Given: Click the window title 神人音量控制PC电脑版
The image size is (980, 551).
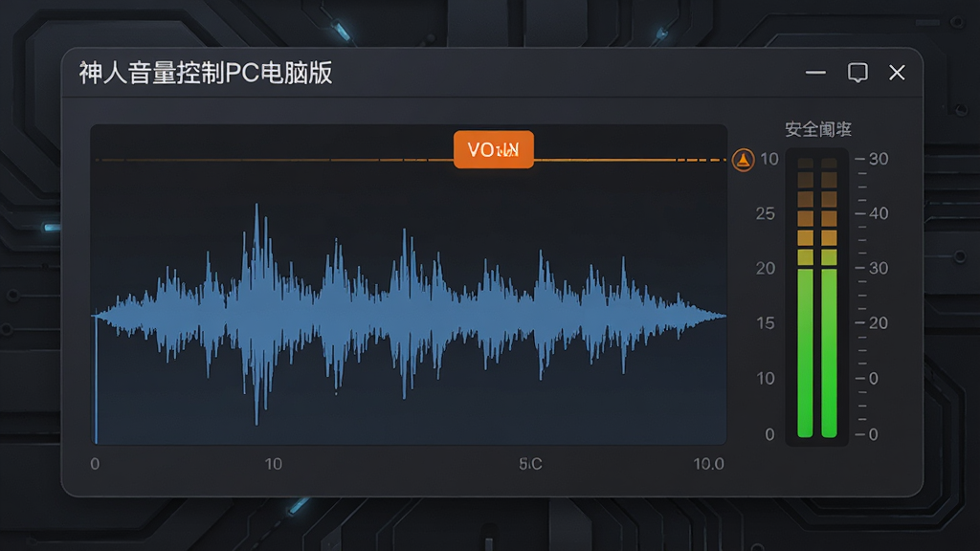Looking at the screenshot, I should (206, 73).
